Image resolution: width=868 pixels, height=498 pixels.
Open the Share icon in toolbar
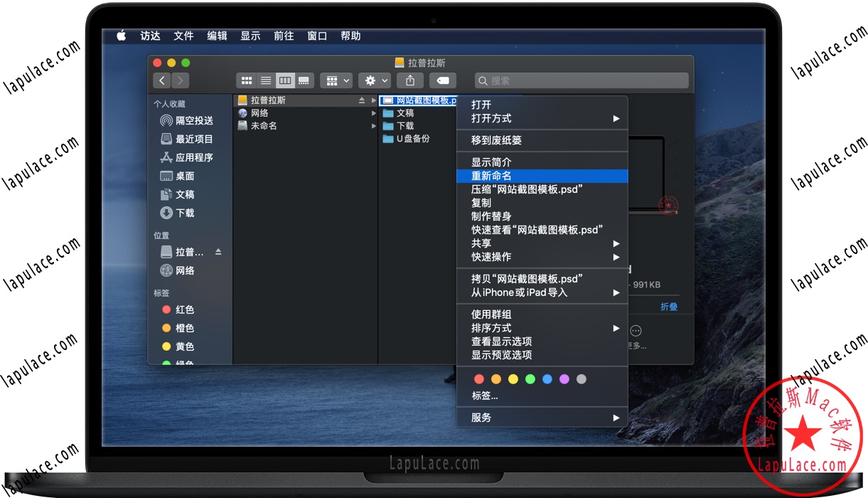(x=410, y=80)
